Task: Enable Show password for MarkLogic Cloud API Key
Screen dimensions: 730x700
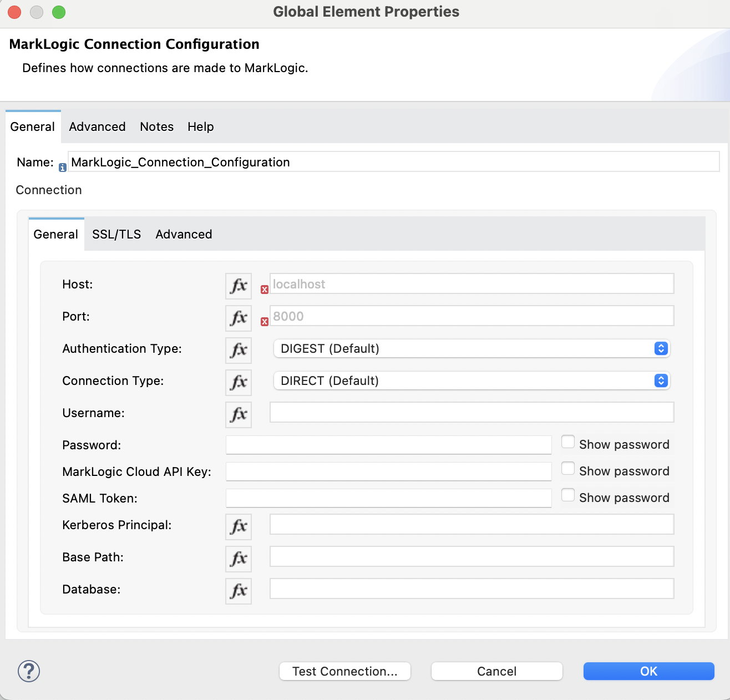Action: pyautogui.click(x=568, y=469)
